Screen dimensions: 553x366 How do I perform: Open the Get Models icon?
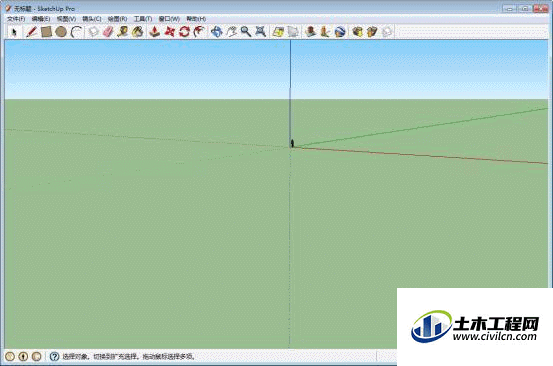click(x=357, y=32)
